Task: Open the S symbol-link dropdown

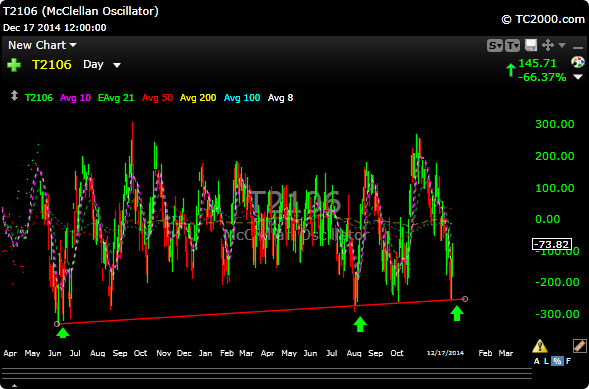Action: coord(495,46)
